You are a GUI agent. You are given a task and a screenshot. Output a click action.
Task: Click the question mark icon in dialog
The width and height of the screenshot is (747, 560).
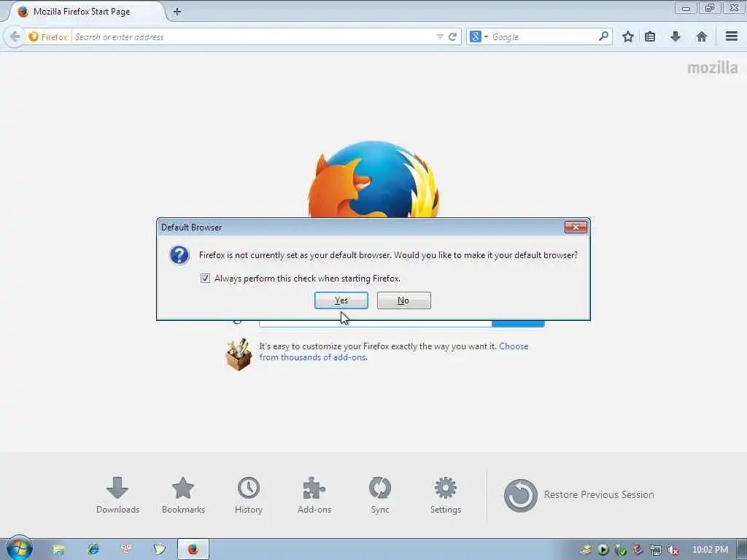[x=179, y=255]
